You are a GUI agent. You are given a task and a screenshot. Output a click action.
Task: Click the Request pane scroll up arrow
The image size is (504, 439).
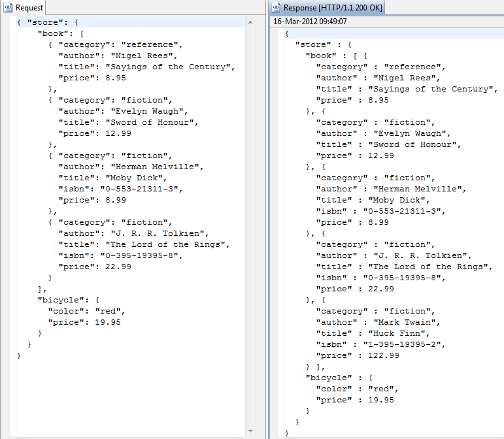[251, 22]
